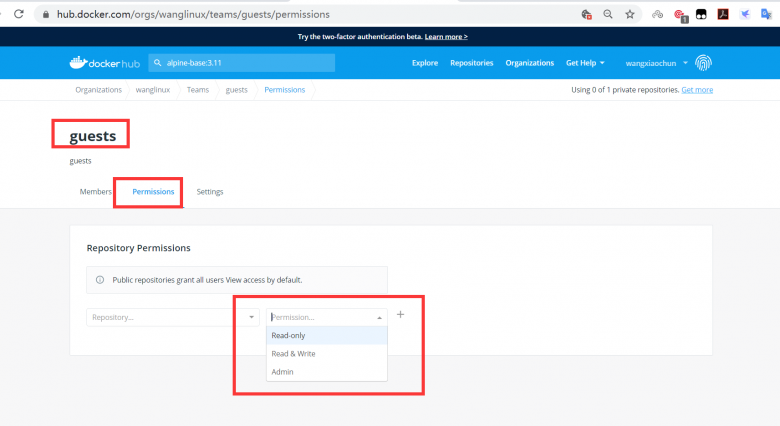Open the cloud extension icon

coord(658,14)
